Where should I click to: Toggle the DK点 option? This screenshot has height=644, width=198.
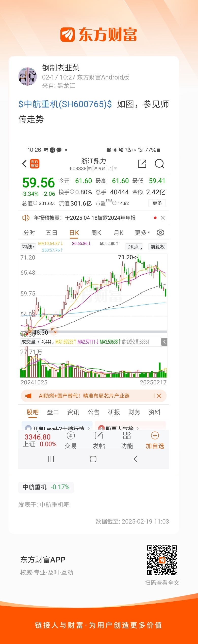[x=134, y=247]
